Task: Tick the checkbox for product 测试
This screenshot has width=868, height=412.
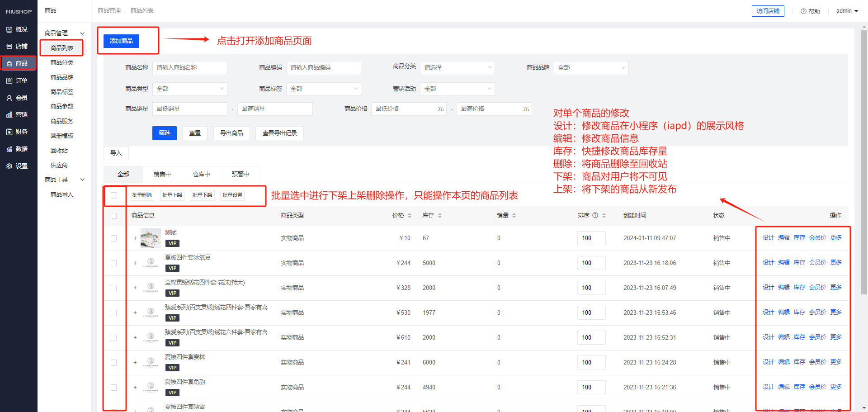Action: pos(114,238)
